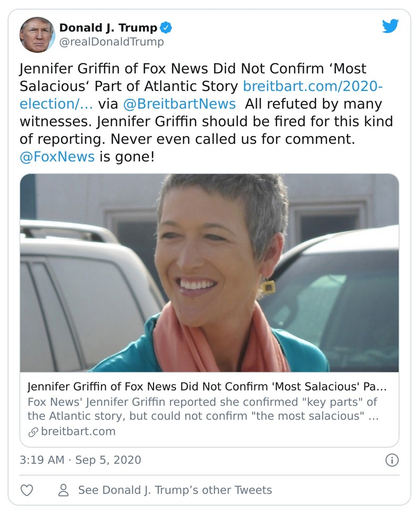Click the breitbart.com domain in the card

click(78, 431)
